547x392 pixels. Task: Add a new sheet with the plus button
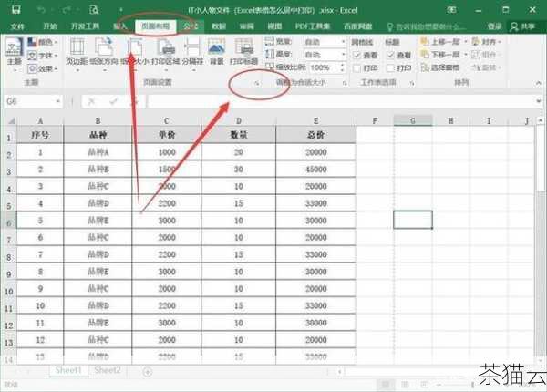pyautogui.click(x=147, y=372)
